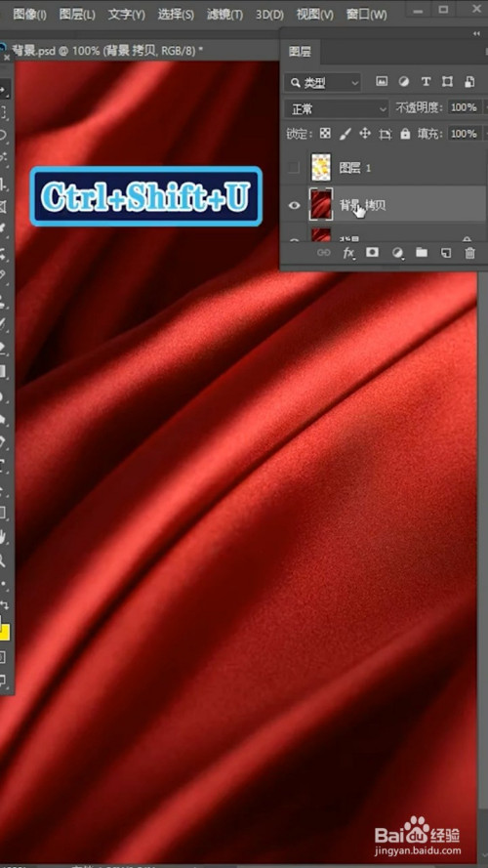488x868 pixels.
Task: Create a new layer with page icon
Action: click(x=446, y=253)
